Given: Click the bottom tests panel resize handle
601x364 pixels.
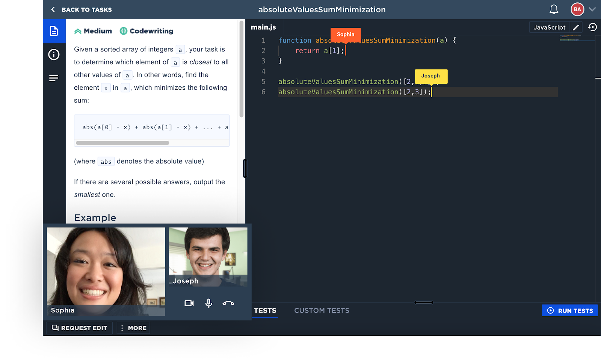Looking at the screenshot, I should pyautogui.click(x=424, y=302).
